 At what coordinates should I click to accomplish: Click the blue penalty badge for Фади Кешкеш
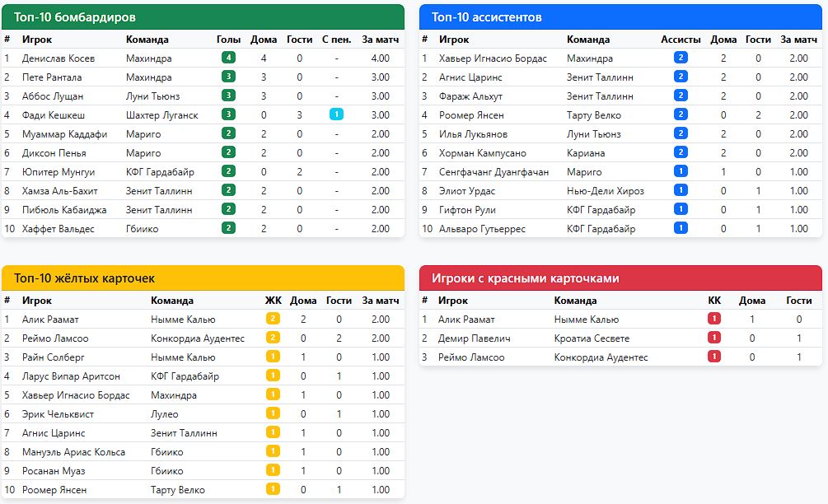tap(336, 115)
